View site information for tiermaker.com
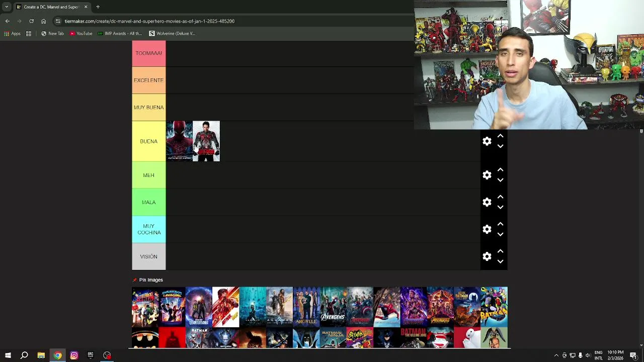 click(58, 21)
